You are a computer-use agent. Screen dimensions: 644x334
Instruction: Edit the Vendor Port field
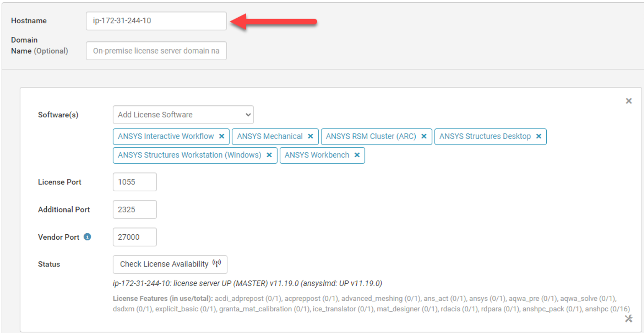135,237
